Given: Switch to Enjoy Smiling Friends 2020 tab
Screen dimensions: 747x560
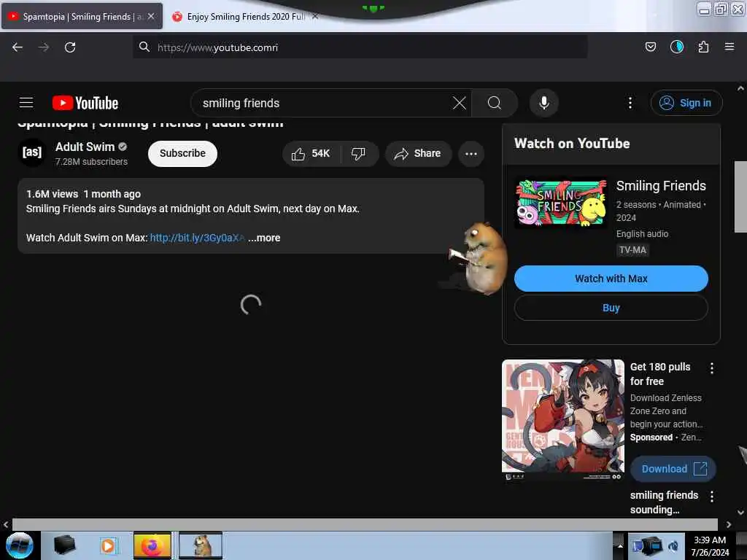Looking at the screenshot, I should tap(245, 17).
